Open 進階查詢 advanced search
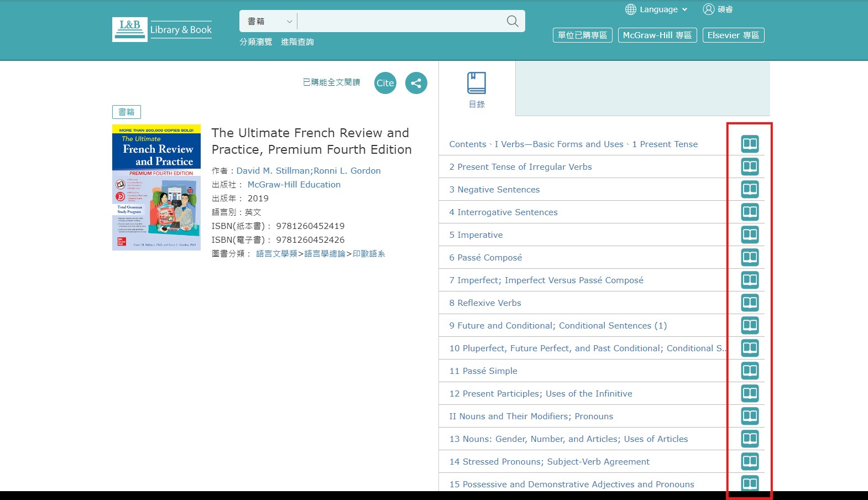The height and width of the screenshot is (500, 868). click(297, 42)
